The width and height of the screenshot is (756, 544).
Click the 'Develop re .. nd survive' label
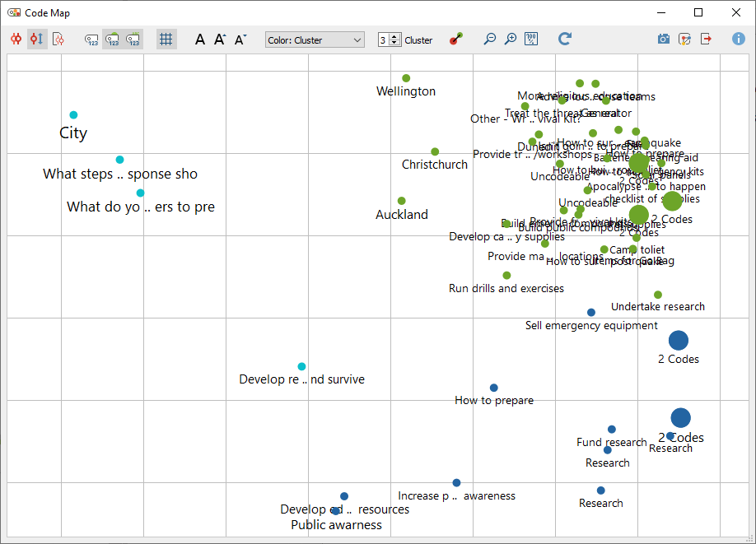click(301, 379)
